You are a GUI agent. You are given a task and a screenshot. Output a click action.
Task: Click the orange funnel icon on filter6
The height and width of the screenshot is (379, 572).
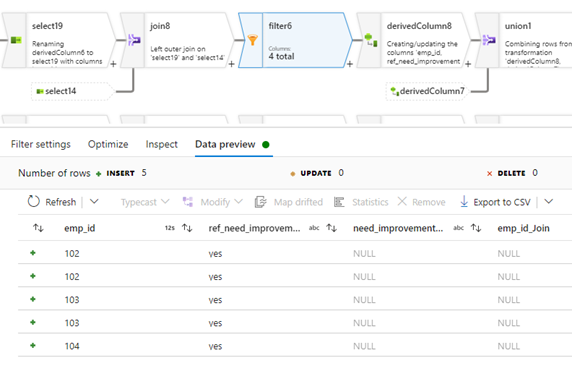(252, 39)
